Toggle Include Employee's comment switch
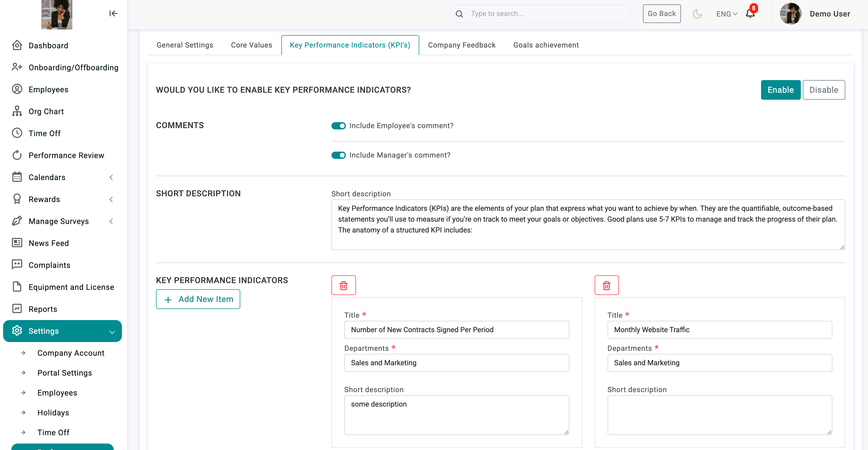 pyautogui.click(x=338, y=126)
